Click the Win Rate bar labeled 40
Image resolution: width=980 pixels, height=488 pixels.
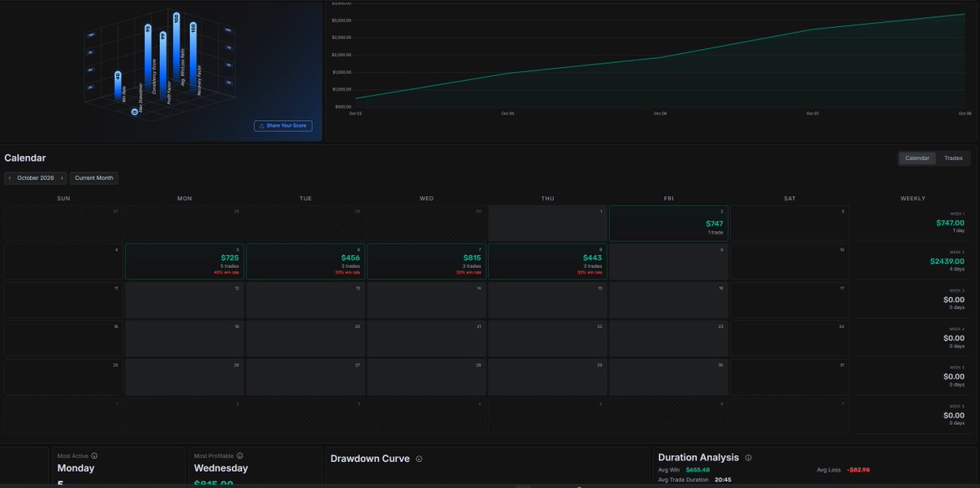(118, 86)
